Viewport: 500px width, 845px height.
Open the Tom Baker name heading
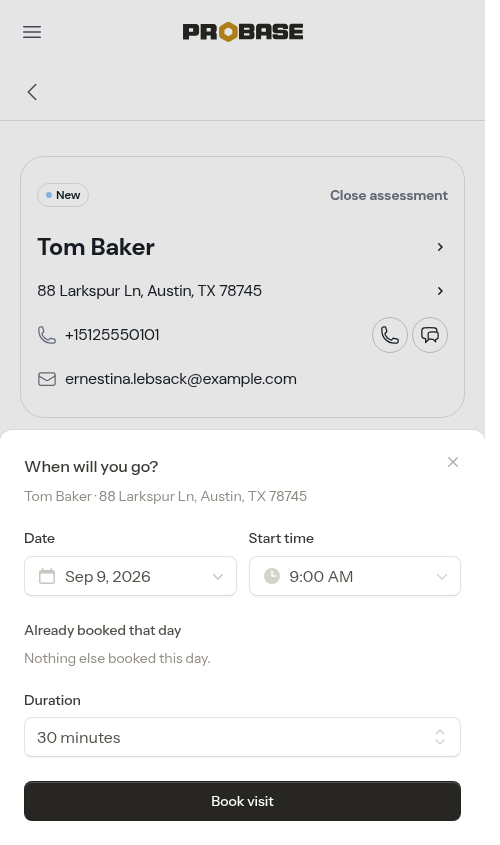96,247
